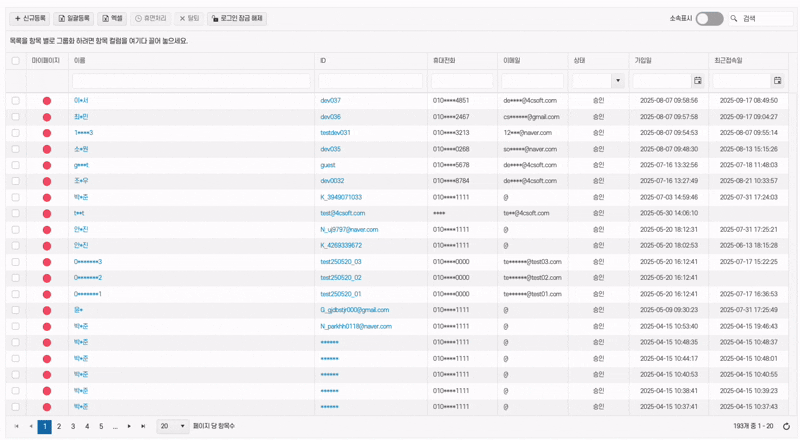Click the 엑셀 export button
The image size is (800, 440).
point(113,18)
